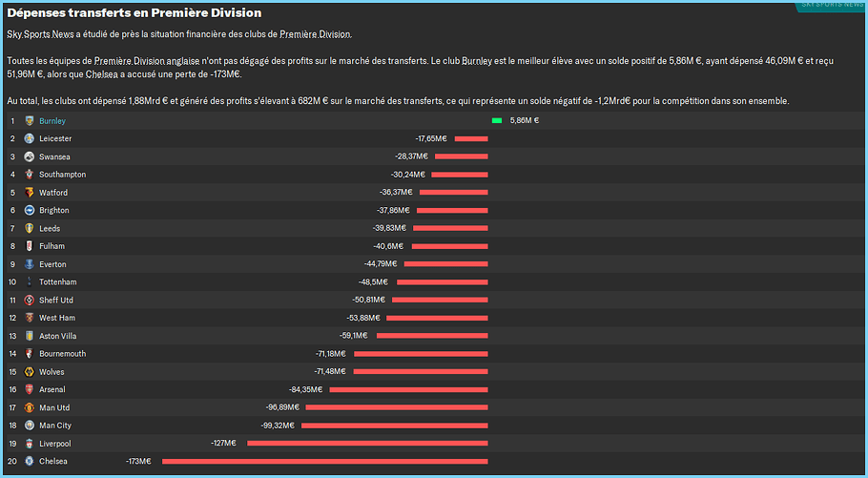This screenshot has width=868, height=478.
Task: Click Chelsea's red negative balance bar
Action: coord(325,461)
